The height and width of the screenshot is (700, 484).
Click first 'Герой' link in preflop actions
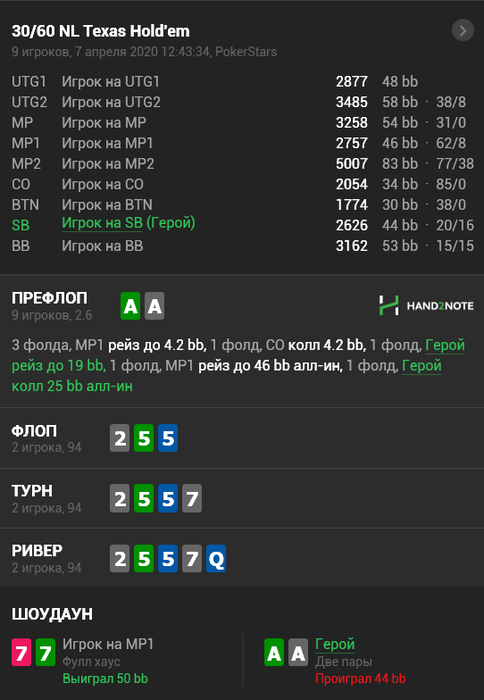point(445,345)
